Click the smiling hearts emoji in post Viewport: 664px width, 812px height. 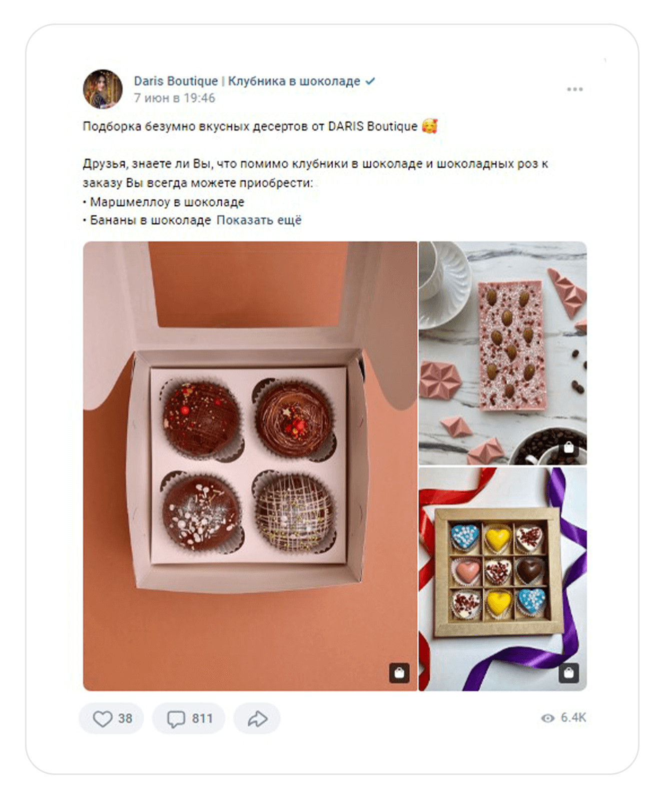tap(429, 126)
